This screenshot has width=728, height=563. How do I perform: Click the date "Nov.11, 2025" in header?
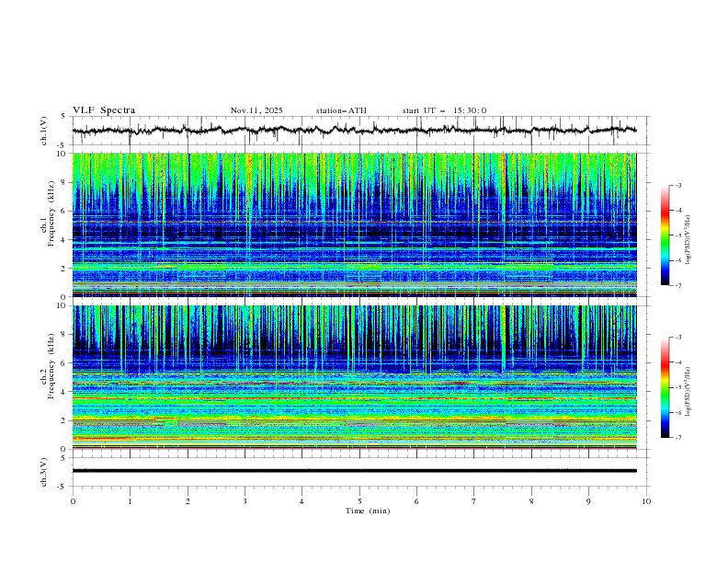[x=256, y=110]
